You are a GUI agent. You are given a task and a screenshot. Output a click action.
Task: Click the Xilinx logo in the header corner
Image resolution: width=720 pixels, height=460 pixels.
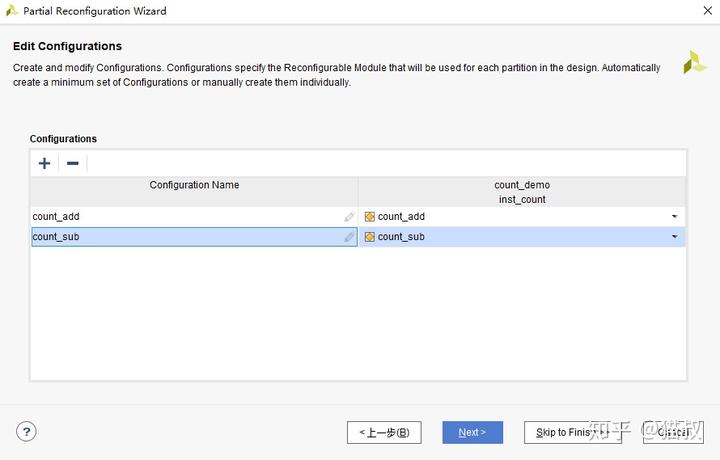[694, 63]
